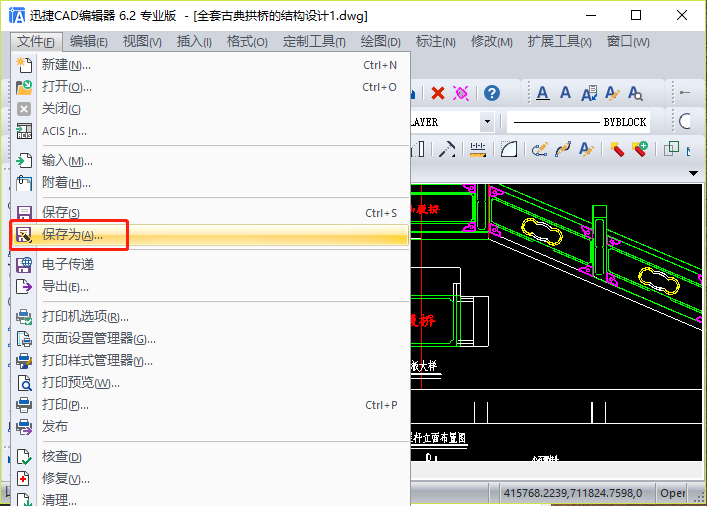
Task: Expand the toolbar overflow arrow at right edge
Action: click(x=692, y=172)
